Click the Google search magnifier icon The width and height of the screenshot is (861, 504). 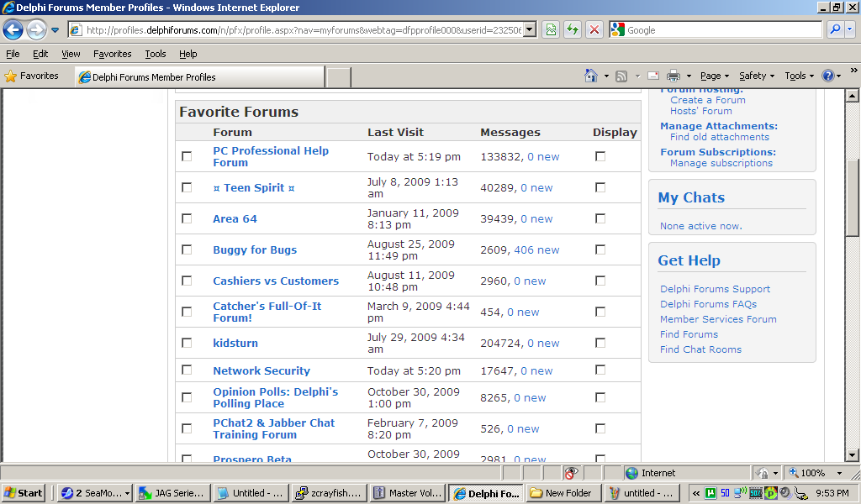click(835, 29)
